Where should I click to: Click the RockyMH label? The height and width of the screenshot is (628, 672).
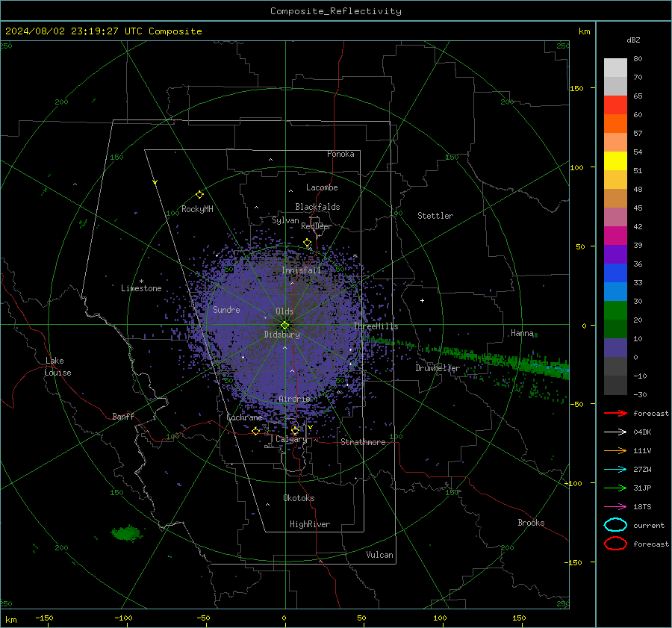(197, 209)
